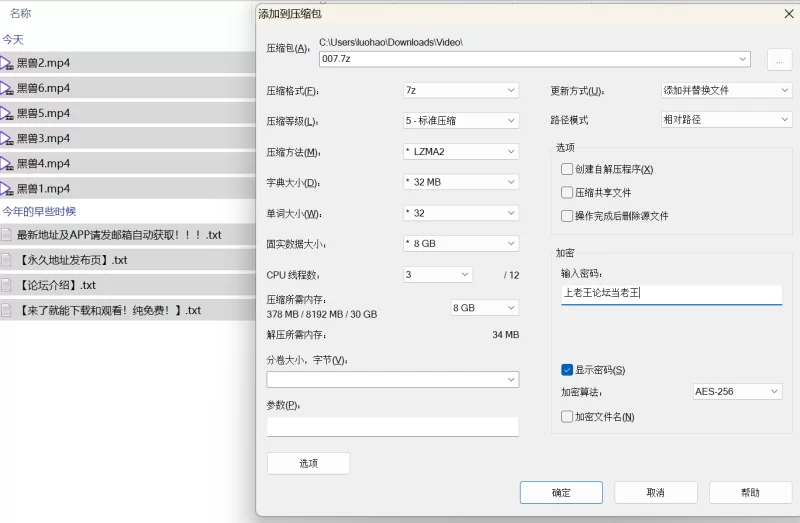Uncheck 显示密码 checkbox

coord(566,370)
